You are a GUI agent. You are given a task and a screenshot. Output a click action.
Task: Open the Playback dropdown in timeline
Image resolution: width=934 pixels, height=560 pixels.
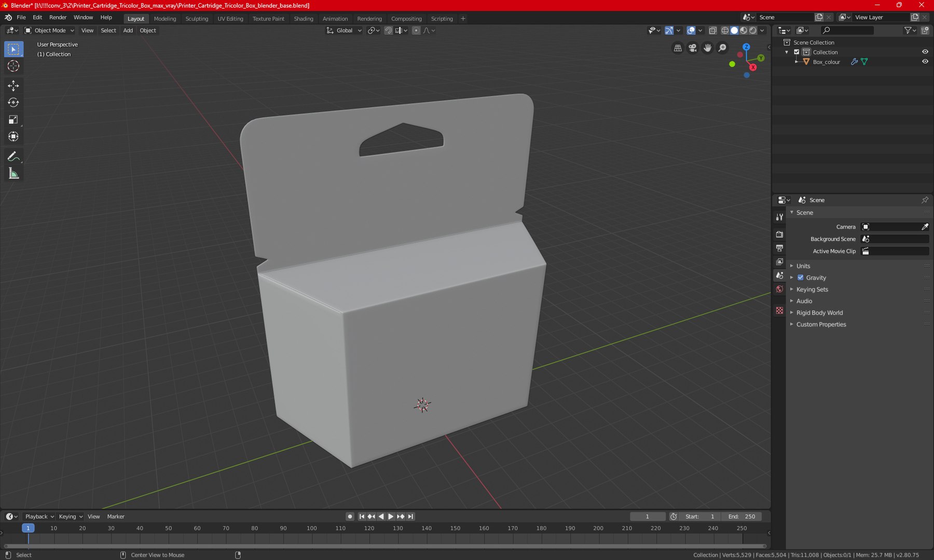coord(39,516)
